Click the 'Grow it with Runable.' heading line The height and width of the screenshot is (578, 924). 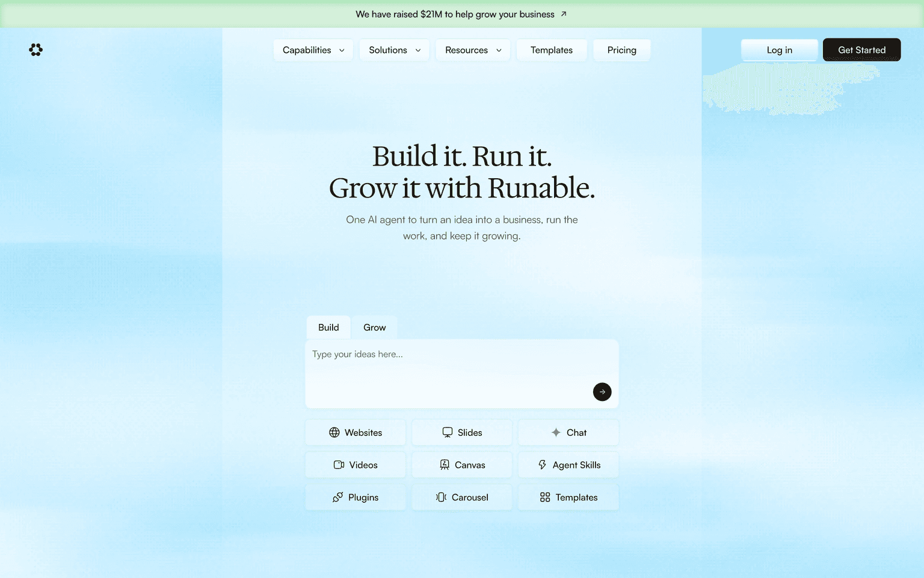coord(462,188)
